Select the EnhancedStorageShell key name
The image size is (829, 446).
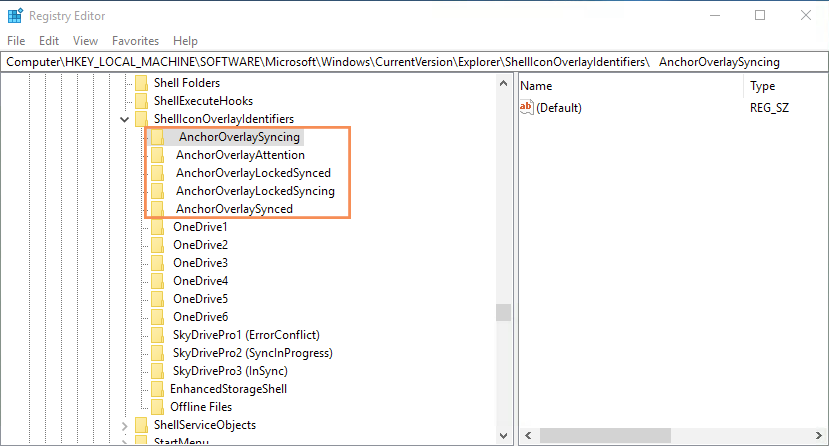click(228, 389)
